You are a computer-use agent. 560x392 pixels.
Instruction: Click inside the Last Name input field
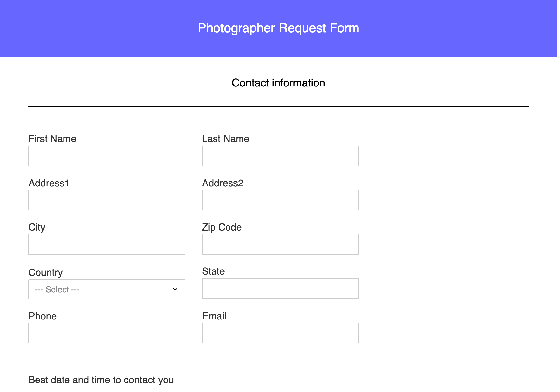click(x=280, y=156)
